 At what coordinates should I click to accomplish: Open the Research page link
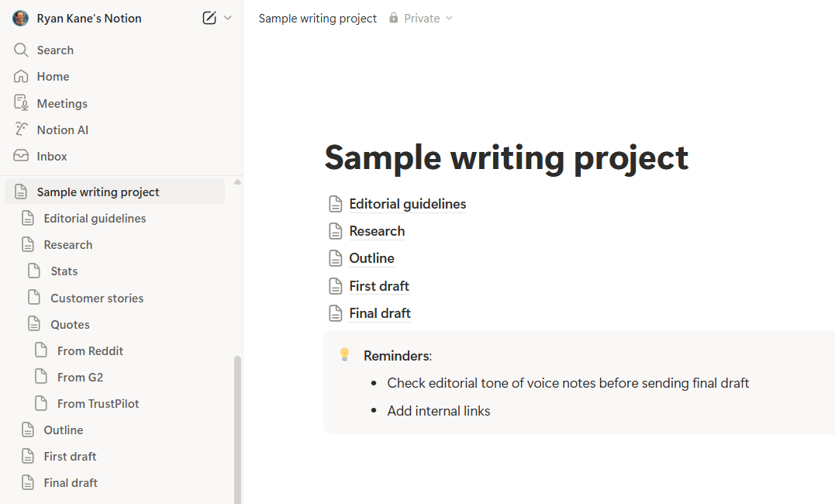[377, 230]
